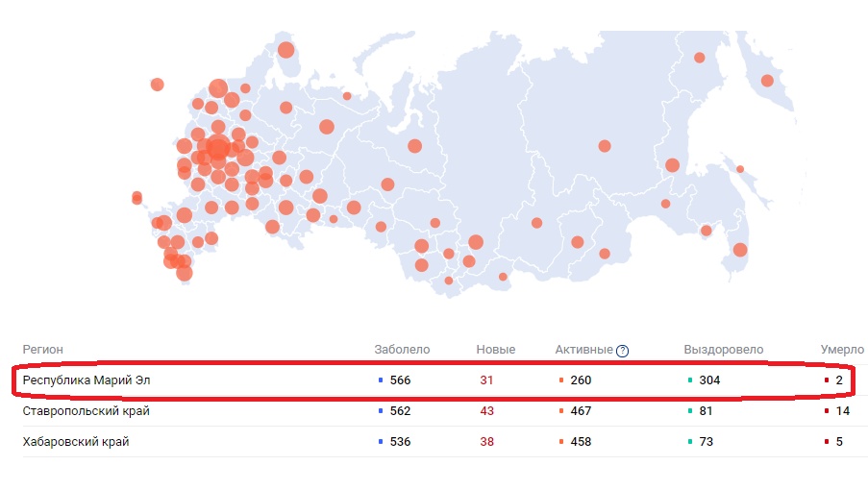Open the Республика Марий Эл region row
This screenshot has width=868, height=490.
pos(87,380)
